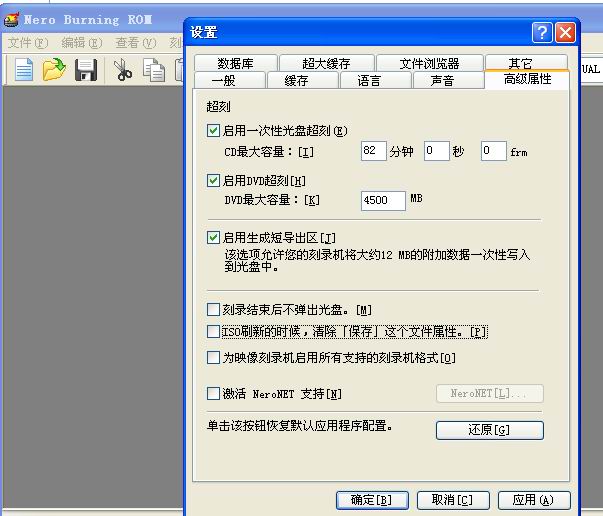The image size is (603, 516).
Task: Enable ISO刷新的时候清除保存属性 checkbox
Action: pos(213,331)
